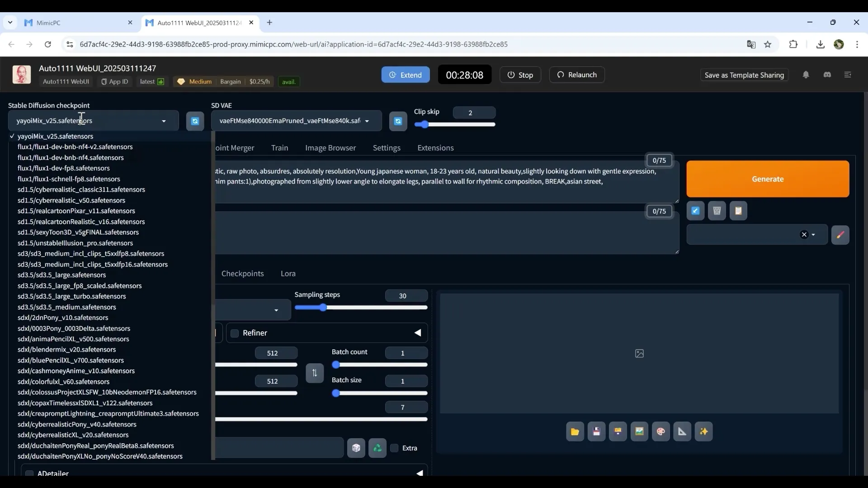Open the browser tab search dropdown
Image resolution: width=868 pixels, height=488 pixels.
[10, 23]
